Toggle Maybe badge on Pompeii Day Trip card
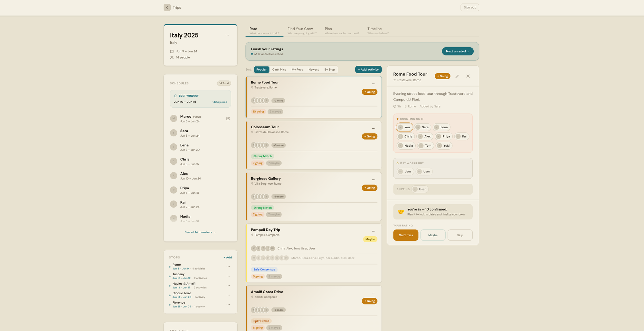 pyautogui.click(x=370, y=239)
